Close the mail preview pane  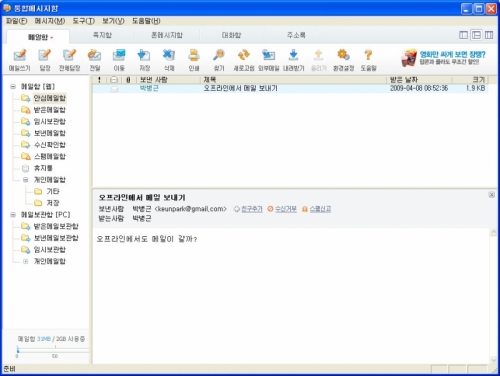(492, 195)
